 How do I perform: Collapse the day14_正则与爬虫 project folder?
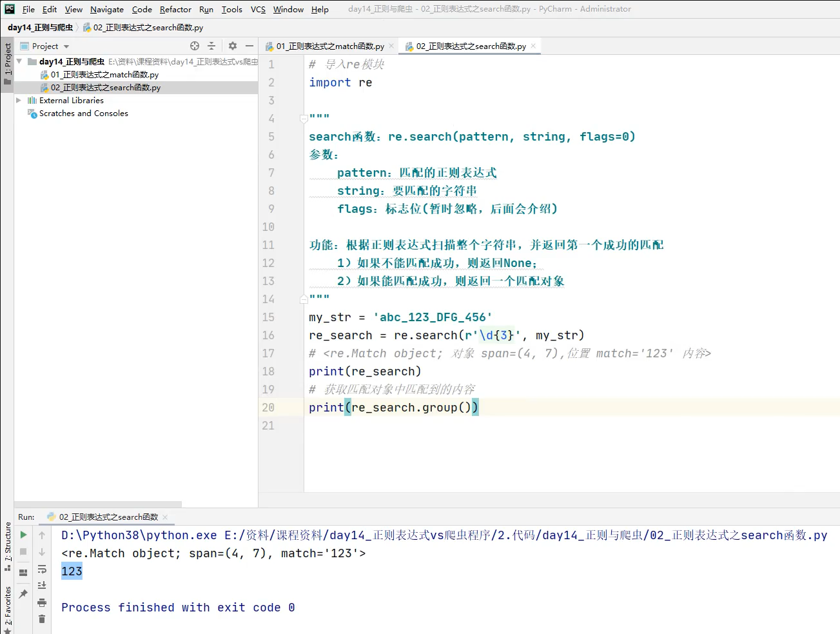(x=19, y=61)
